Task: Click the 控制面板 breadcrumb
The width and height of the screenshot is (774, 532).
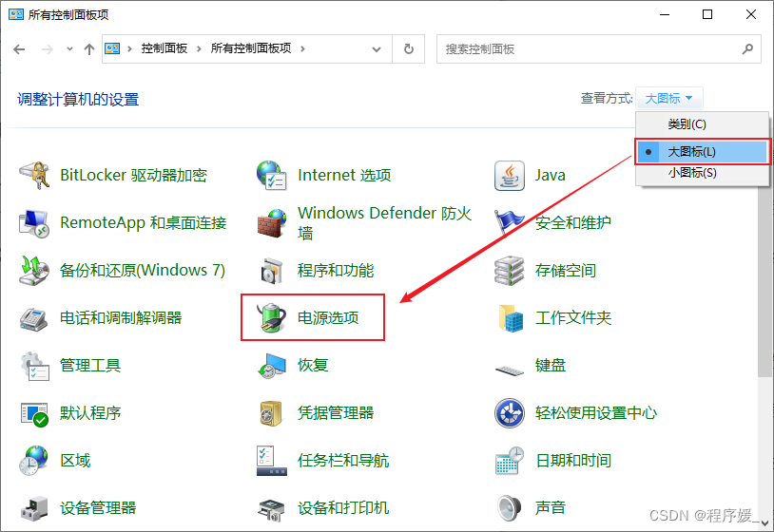Action: pyautogui.click(x=164, y=48)
